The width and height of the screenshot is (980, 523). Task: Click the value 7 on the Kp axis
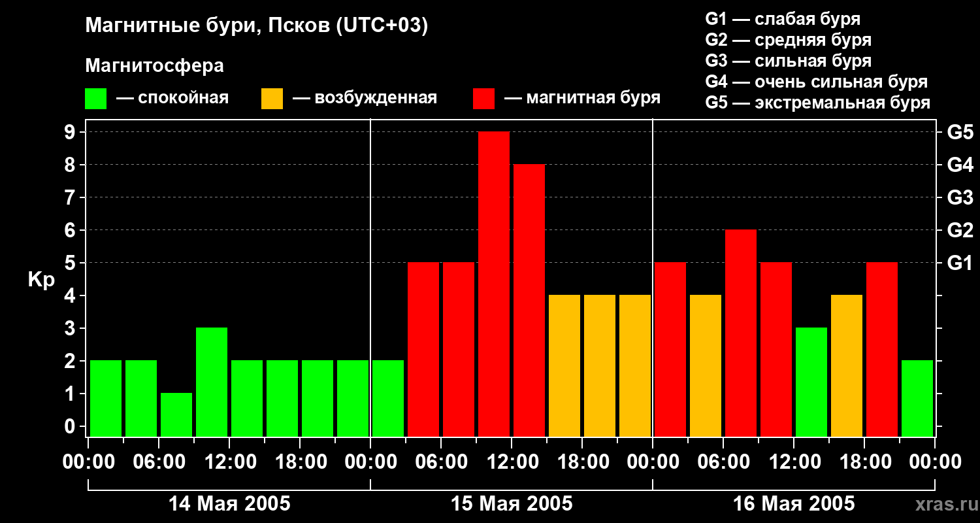pos(71,198)
